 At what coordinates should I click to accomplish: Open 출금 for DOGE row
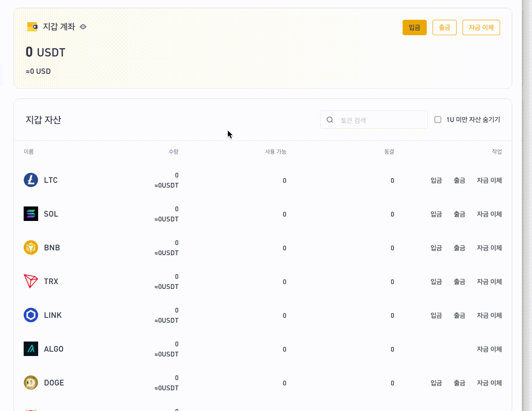point(460,383)
